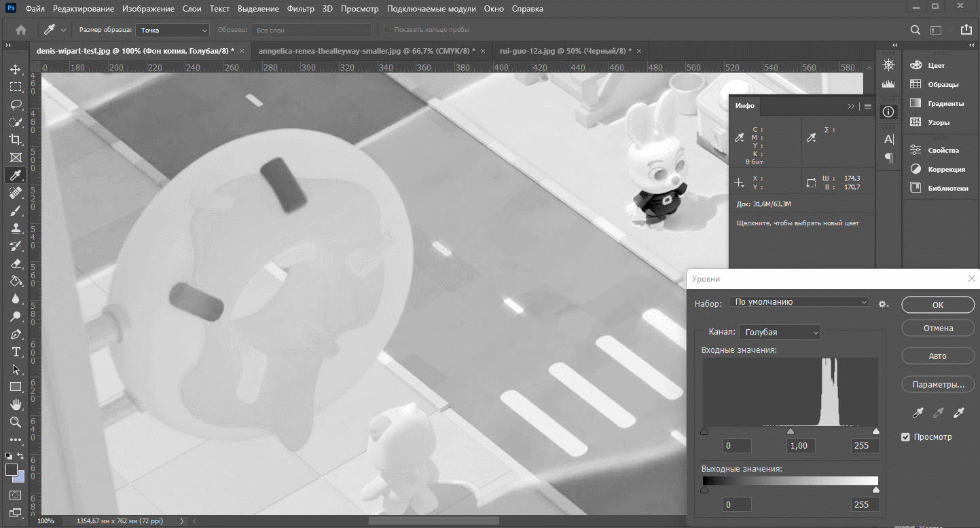Open the Размер образца dropdown
This screenshot has height=528, width=980.
173,30
